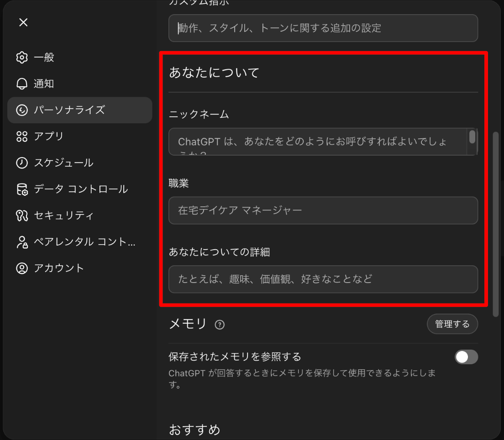Click the Schedule clock icon

pos(22,163)
